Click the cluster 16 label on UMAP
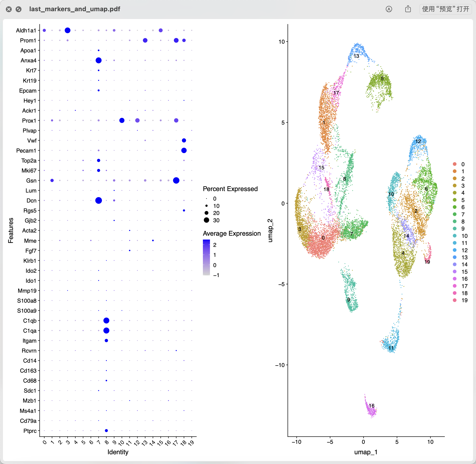This screenshot has height=464, width=476. click(371, 406)
